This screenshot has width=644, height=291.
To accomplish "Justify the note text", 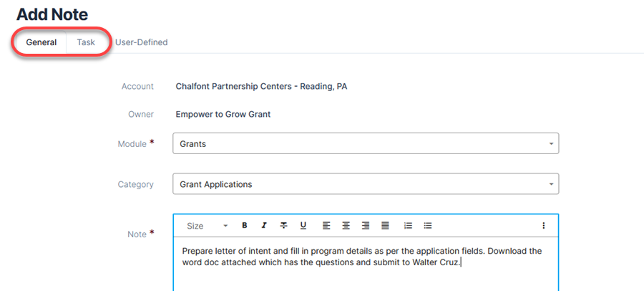I will [385, 226].
